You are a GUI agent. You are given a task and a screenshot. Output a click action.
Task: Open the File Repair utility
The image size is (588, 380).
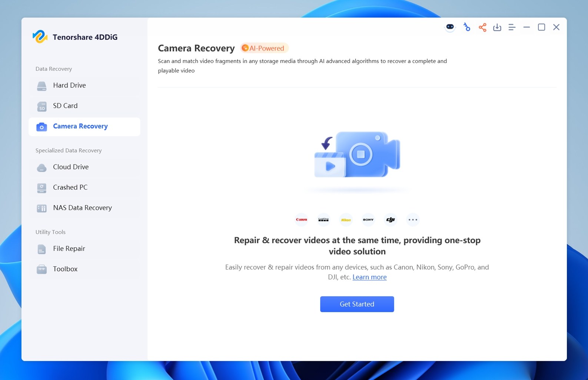pyautogui.click(x=84, y=249)
